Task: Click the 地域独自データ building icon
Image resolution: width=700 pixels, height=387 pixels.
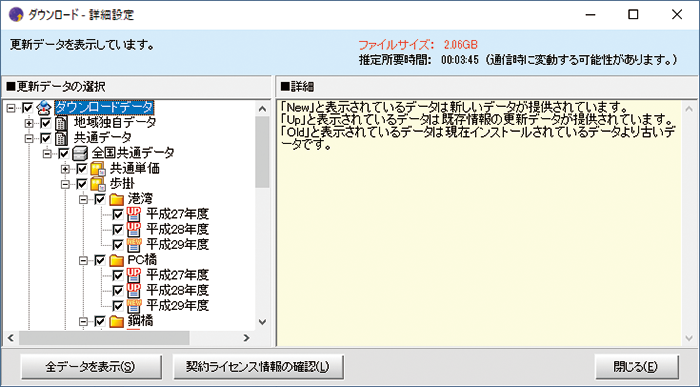Action: (61, 123)
